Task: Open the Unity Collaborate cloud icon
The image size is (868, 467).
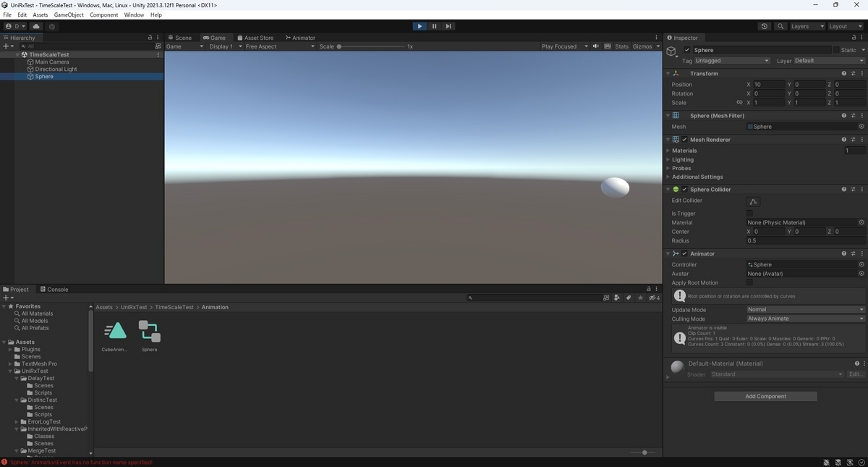Action: point(36,26)
